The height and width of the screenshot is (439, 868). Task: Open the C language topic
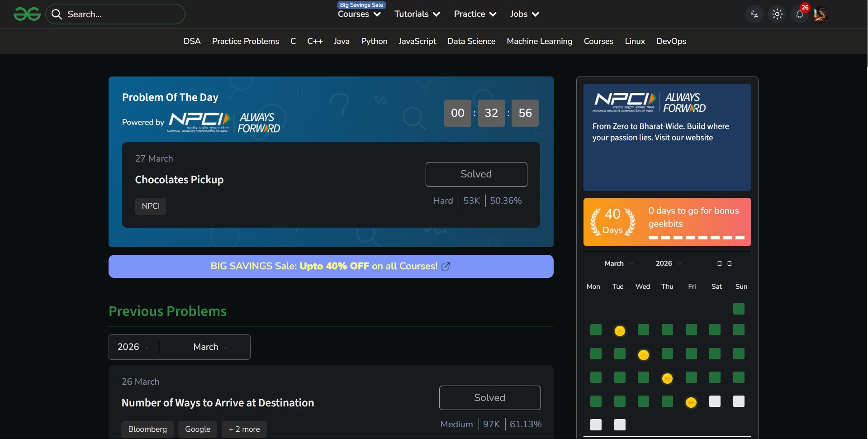(293, 41)
